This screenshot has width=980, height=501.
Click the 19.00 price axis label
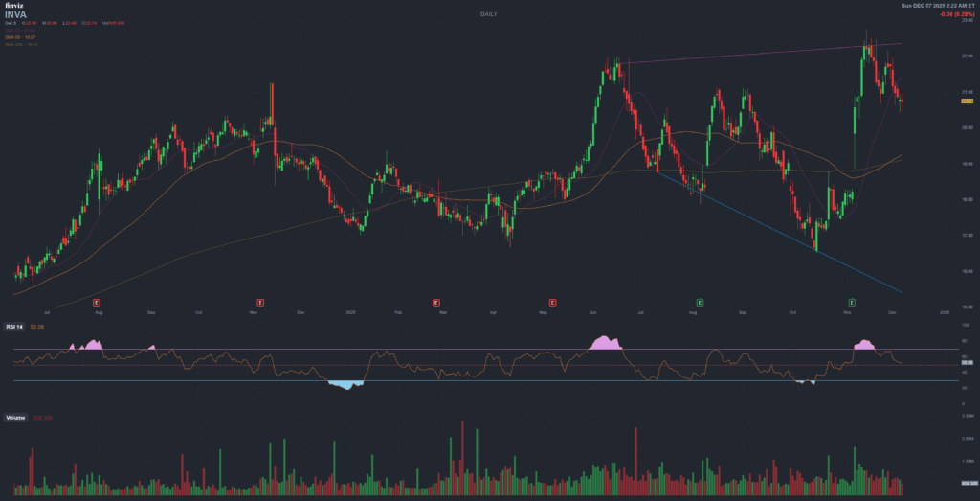[969, 164]
